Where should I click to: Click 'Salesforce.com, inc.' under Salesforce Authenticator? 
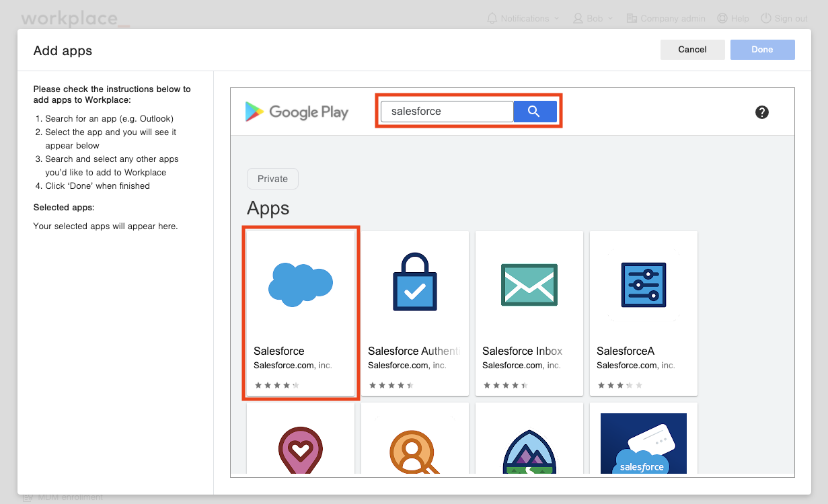point(407,366)
